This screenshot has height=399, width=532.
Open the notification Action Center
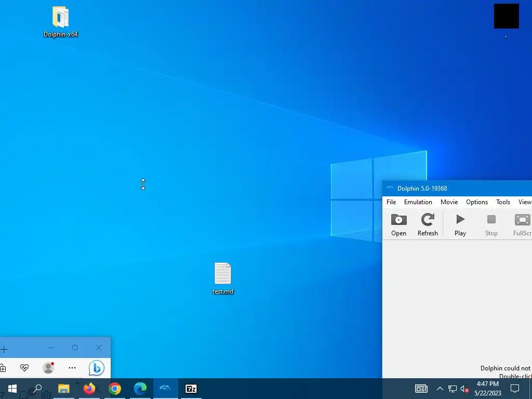pos(515,389)
